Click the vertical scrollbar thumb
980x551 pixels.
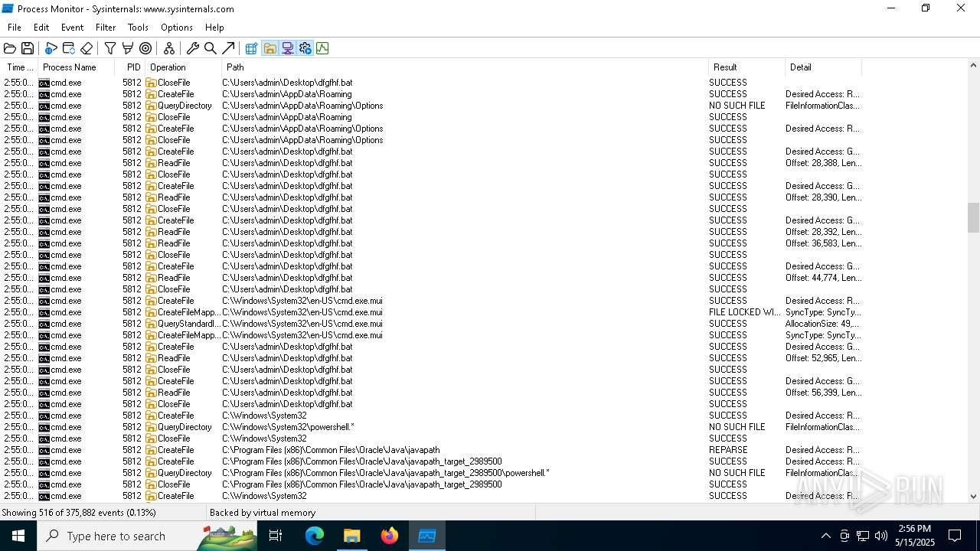[x=973, y=217]
